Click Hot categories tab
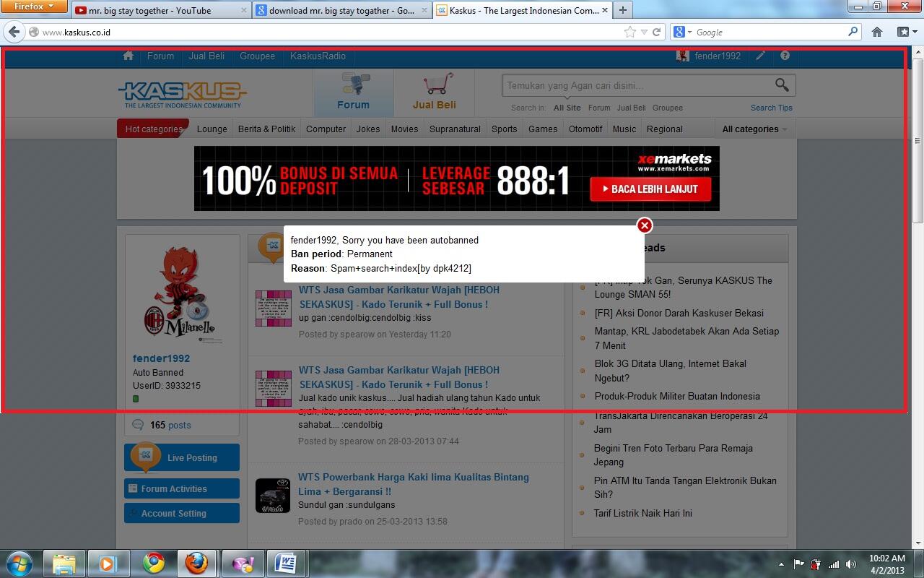 click(x=153, y=129)
